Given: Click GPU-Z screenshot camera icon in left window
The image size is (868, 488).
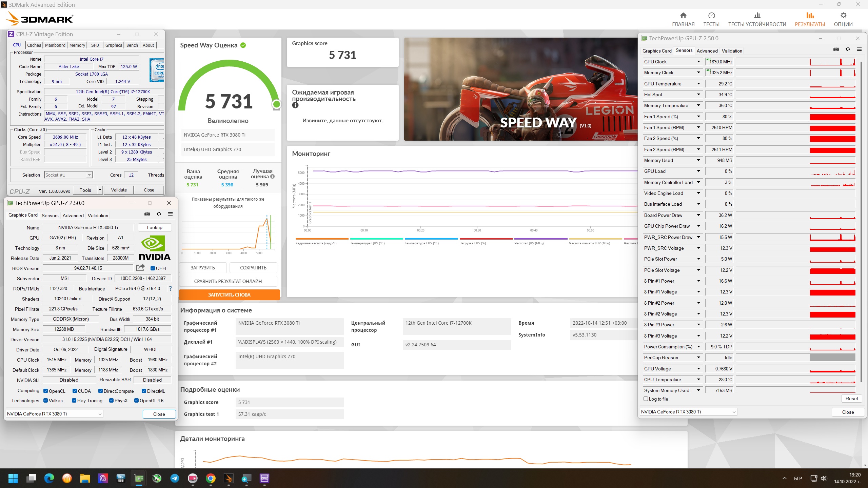Looking at the screenshot, I should click(x=147, y=214).
